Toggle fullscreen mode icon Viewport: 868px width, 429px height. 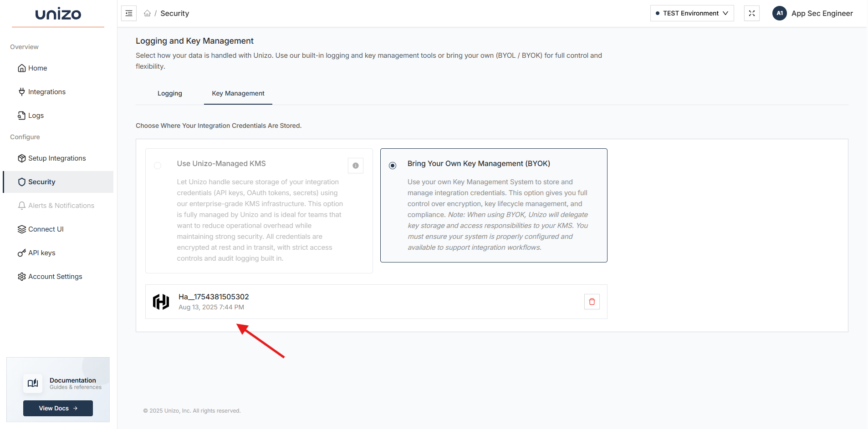coord(751,13)
